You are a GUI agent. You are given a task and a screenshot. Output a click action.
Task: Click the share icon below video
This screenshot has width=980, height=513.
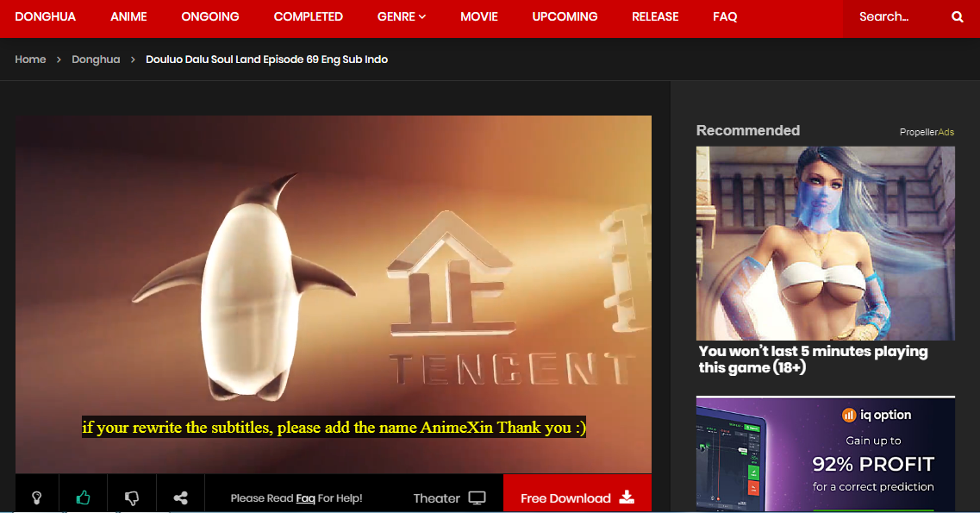tap(181, 497)
